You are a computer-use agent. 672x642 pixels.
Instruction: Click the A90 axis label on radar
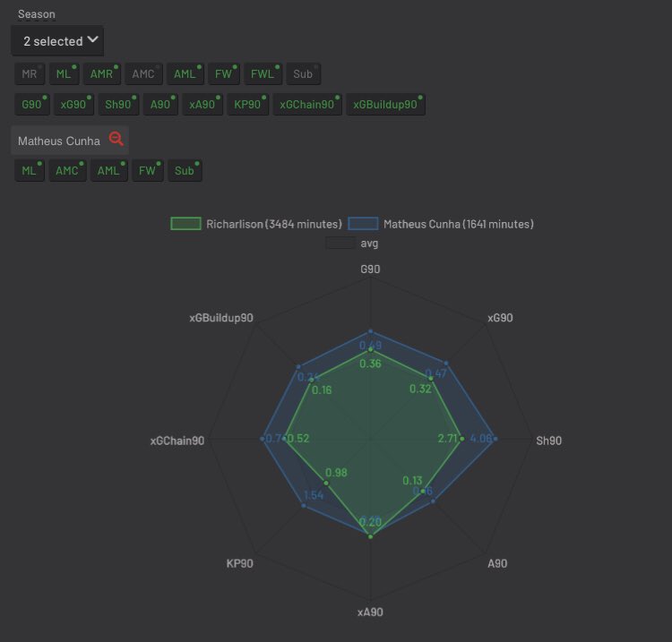497,563
